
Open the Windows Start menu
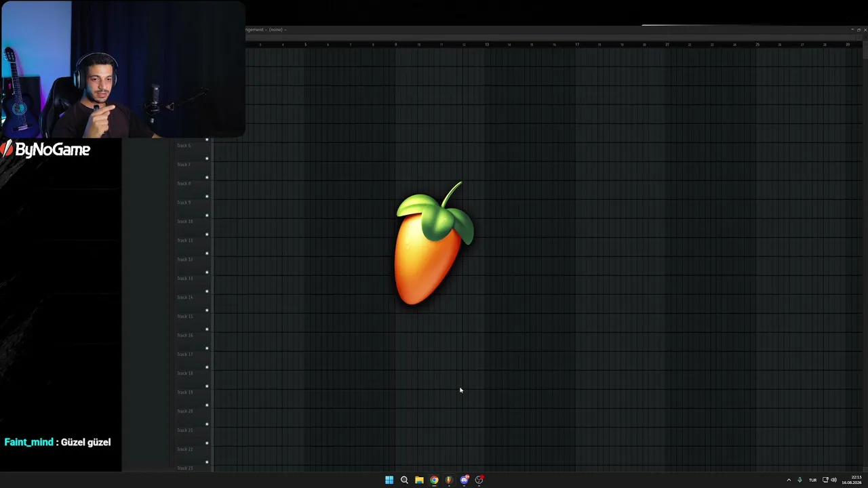(x=389, y=480)
